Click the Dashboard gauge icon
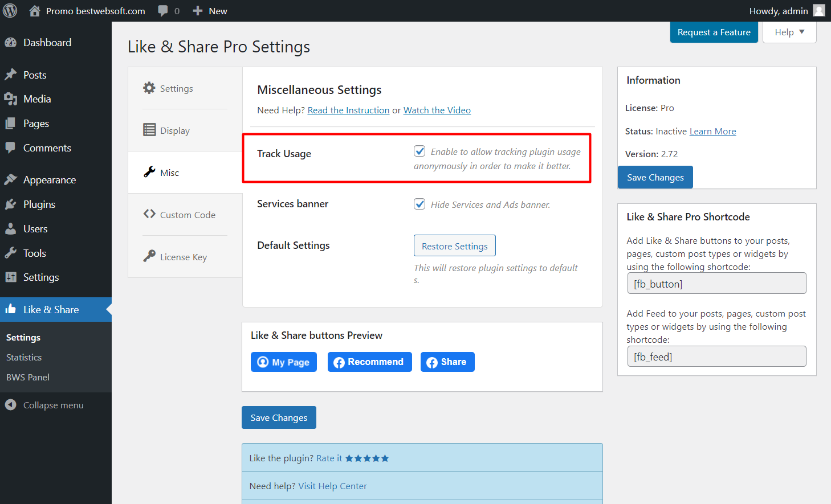This screenshot has width=831, height=504. (10, 43)
